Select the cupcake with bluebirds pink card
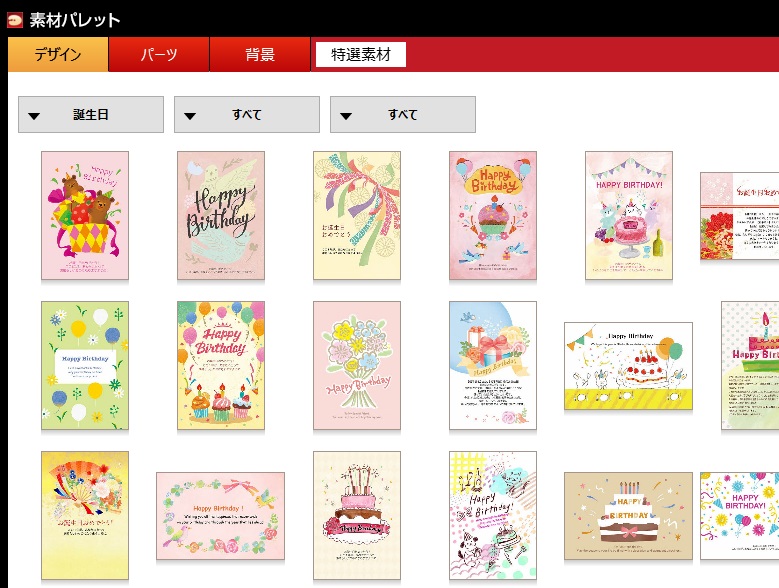The width and height of the screenshot is (779, 588). (x=493, y=215)
